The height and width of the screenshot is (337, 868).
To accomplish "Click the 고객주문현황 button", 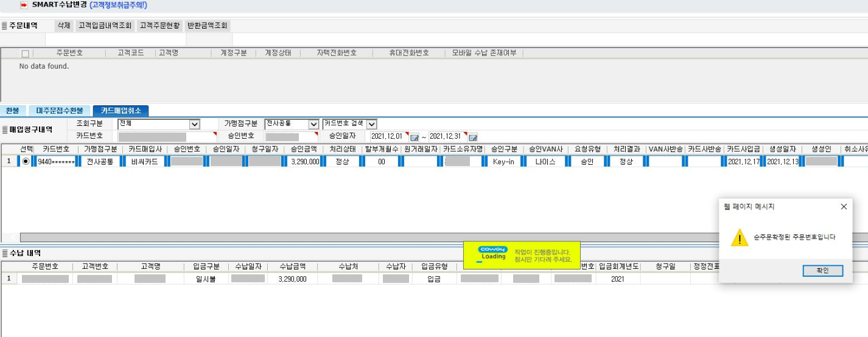I will [x=159, y=26].
